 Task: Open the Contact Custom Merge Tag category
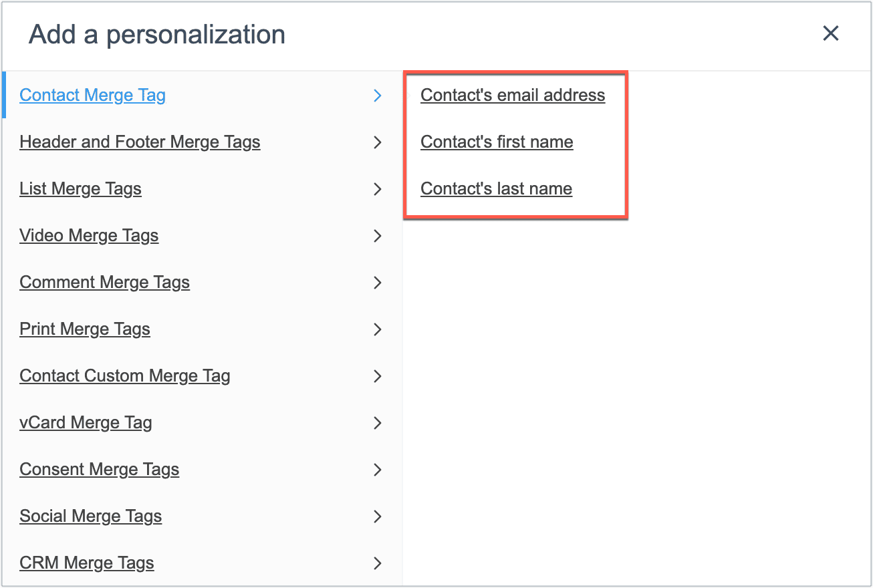point(124,376)
